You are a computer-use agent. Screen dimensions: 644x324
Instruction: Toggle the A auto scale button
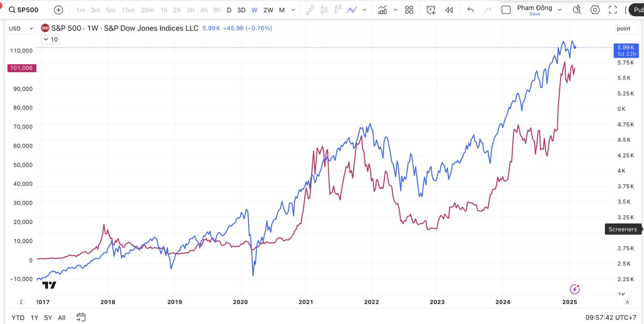[627, 303]
